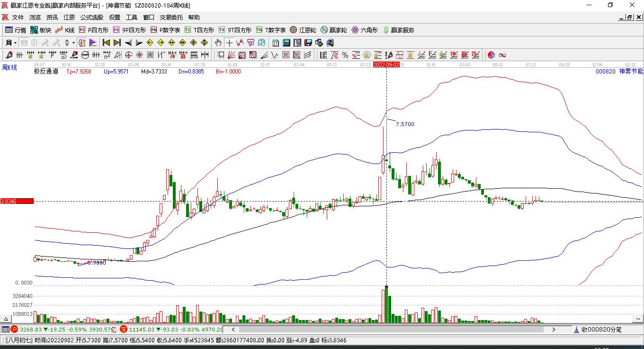Expand the candlestick style dropdown arrow
Screen dimensions: 644x349
73,43
